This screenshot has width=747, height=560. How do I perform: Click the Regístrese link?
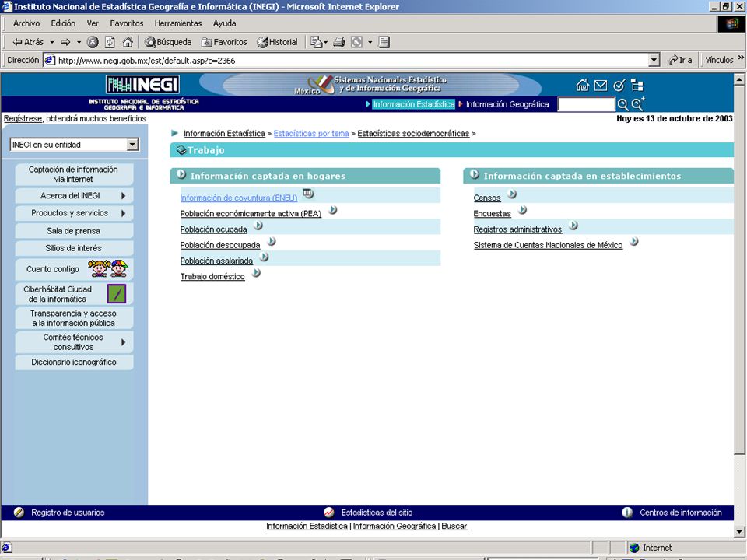click(23, 118)
